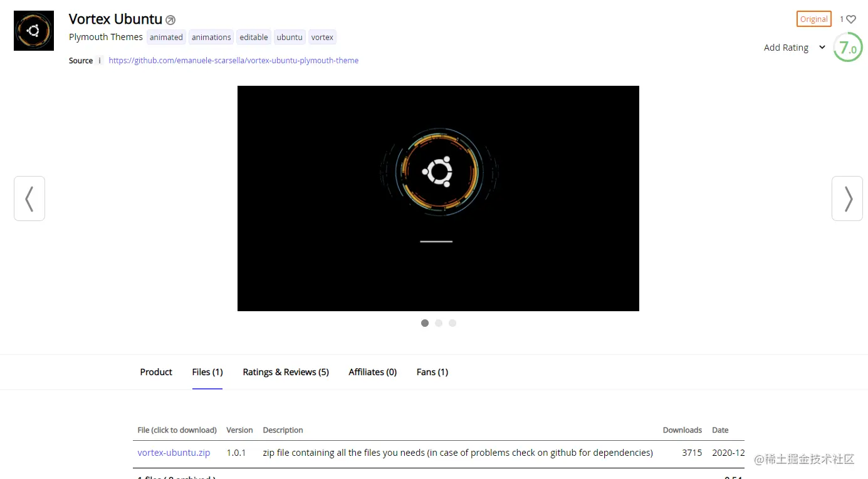The height and width of the screenshot is (479, 868).
Task: Click the boot animation preview image
Action: click(x=438, y=198)
